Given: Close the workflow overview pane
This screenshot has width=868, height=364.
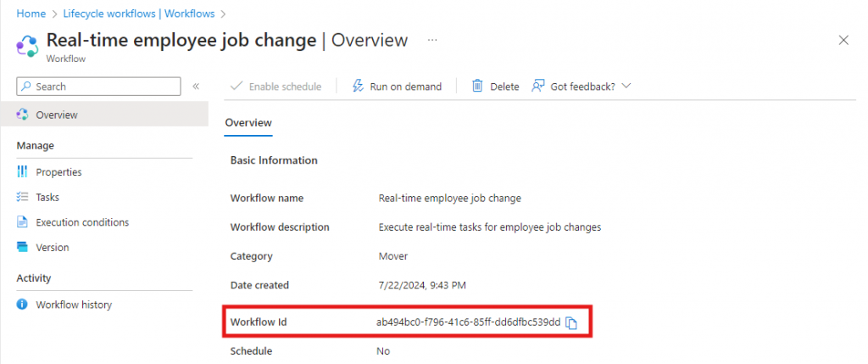Looking at the screenshot, I should [x=843, y=40].
